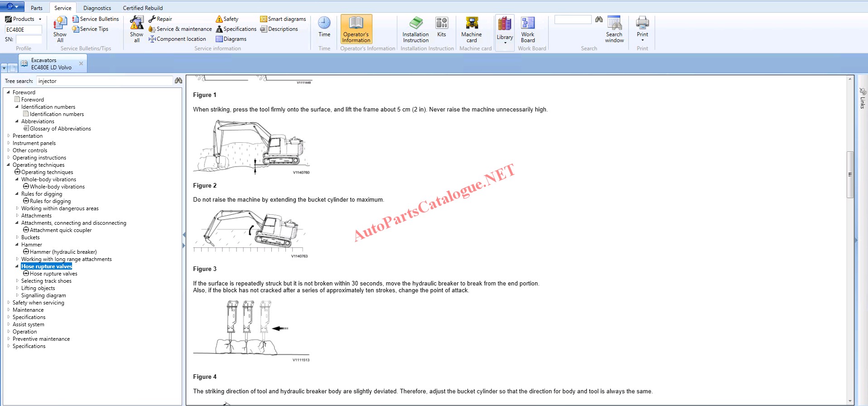
Task: Expand the Buckets tree node
Action: [17, 237]
